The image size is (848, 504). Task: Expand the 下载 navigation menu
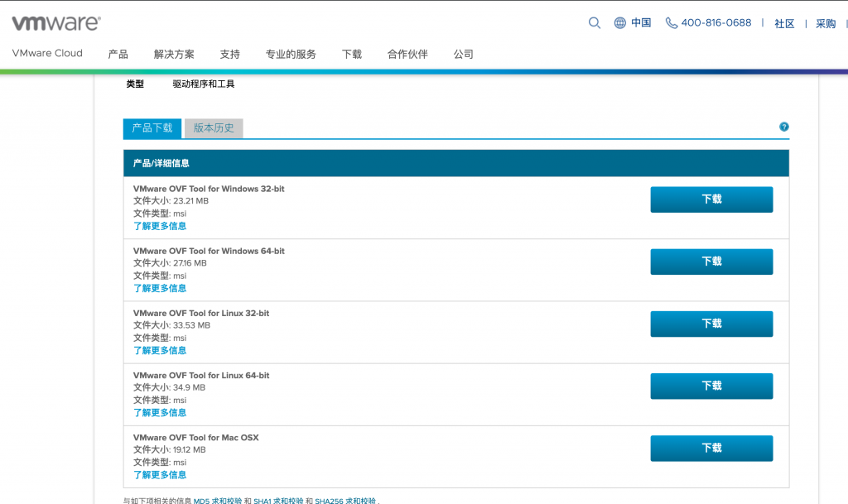pos(352,55)
